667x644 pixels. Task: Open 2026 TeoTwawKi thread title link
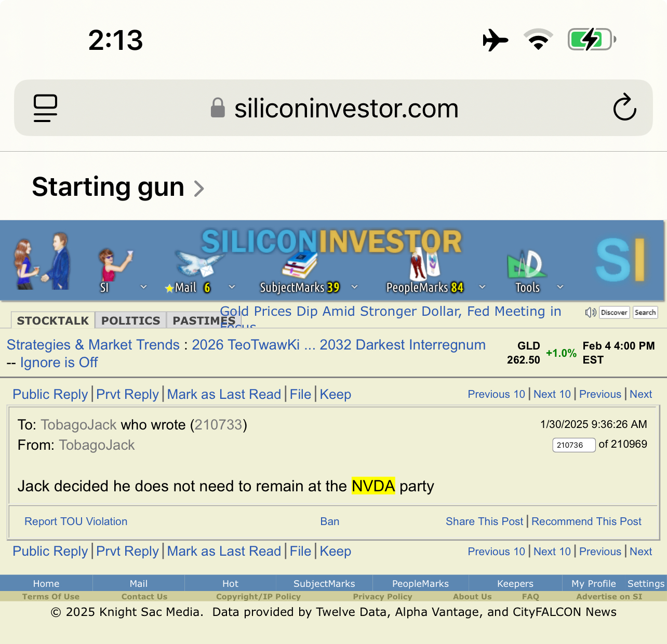339,345
